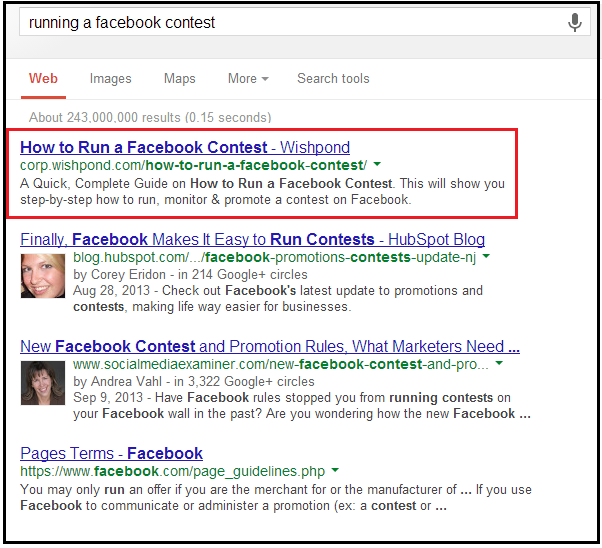Focus the search box containing 'running a facebook contest'
This screenshot has width=602, height=548.
[x=305, y=22]
